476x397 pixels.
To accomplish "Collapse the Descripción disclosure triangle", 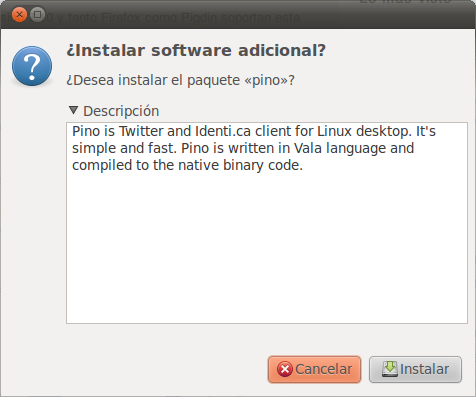I will [73, 110].
